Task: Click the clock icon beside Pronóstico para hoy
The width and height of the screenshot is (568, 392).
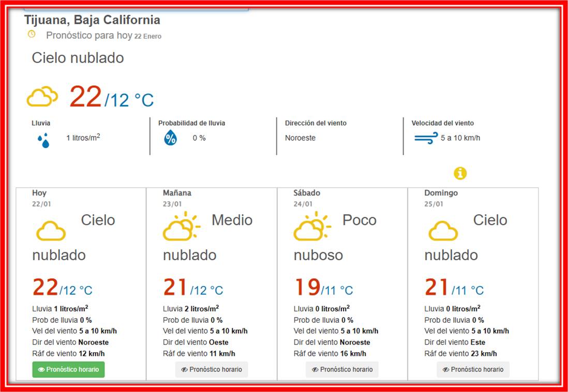Action: 32,34
